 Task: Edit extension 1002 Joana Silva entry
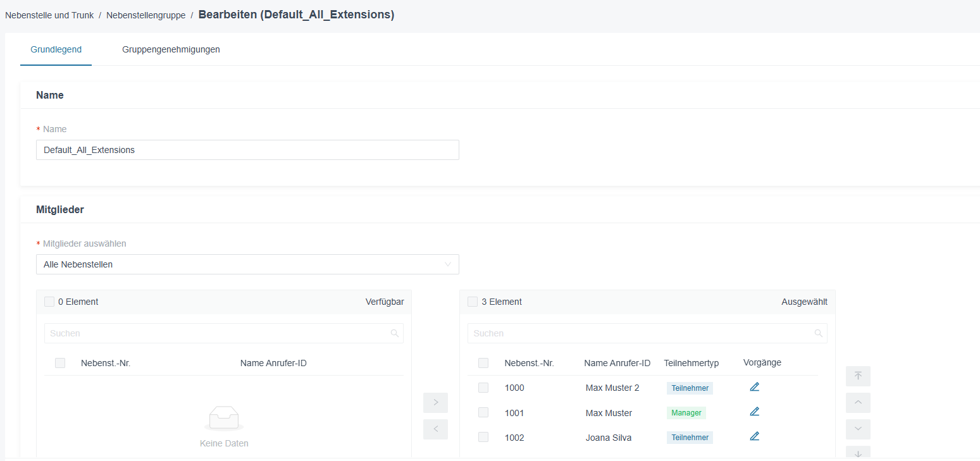754,436
